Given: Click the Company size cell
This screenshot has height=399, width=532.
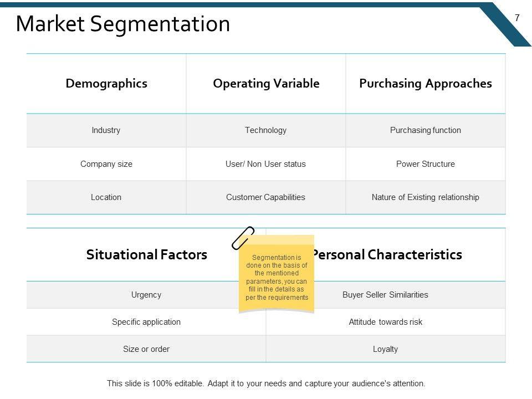Looking at the screenshot, I should pyautogui.click(x=106, y=164).
